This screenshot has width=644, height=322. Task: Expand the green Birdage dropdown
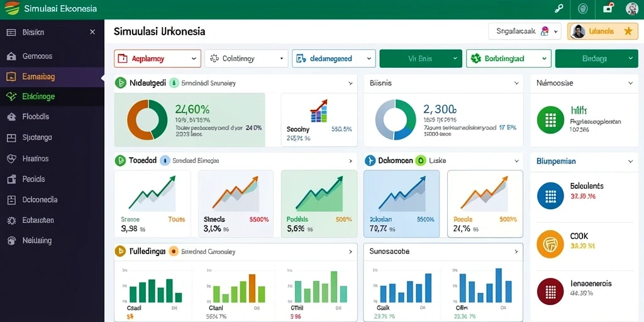pos(596,58)
